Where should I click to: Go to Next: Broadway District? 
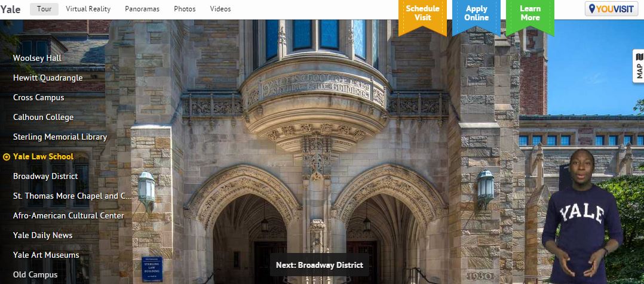coord(320,265)
